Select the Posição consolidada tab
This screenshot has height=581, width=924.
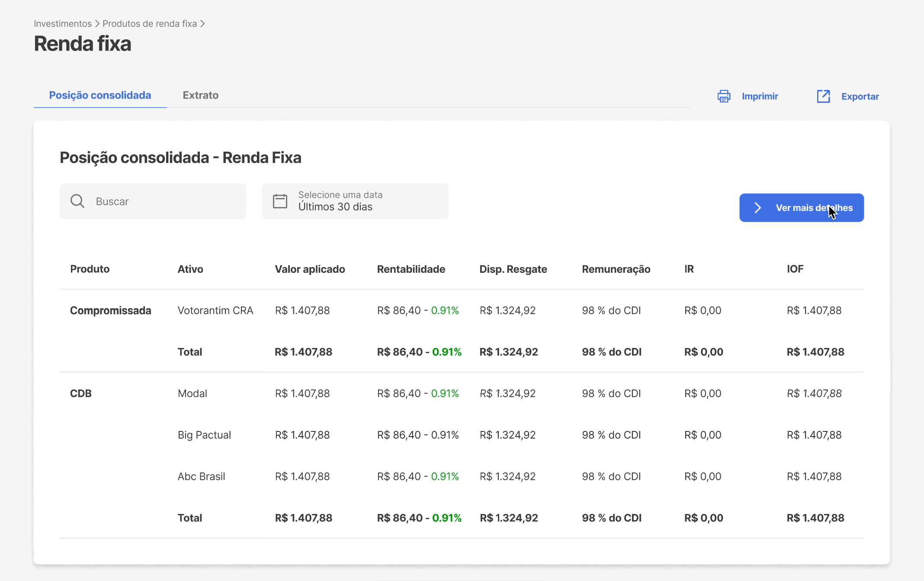[100, 95]
